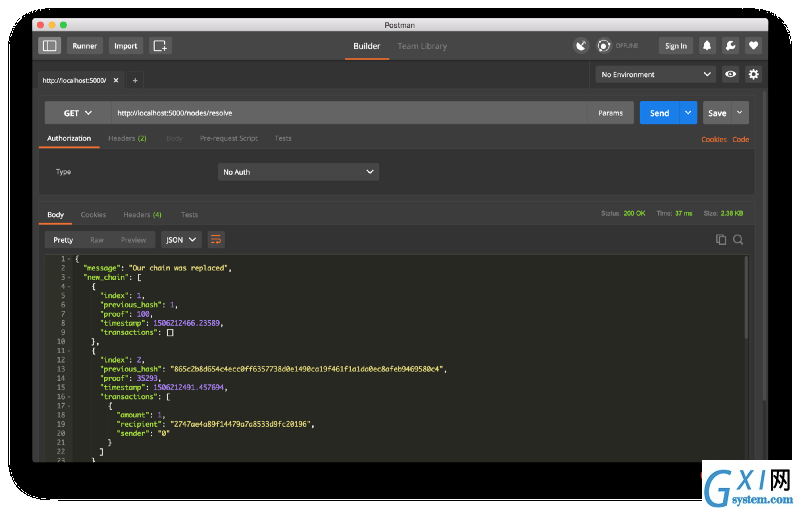Open the response Cookies tab
This screenshot has height=508, width=800.
[x=93, y=215]
